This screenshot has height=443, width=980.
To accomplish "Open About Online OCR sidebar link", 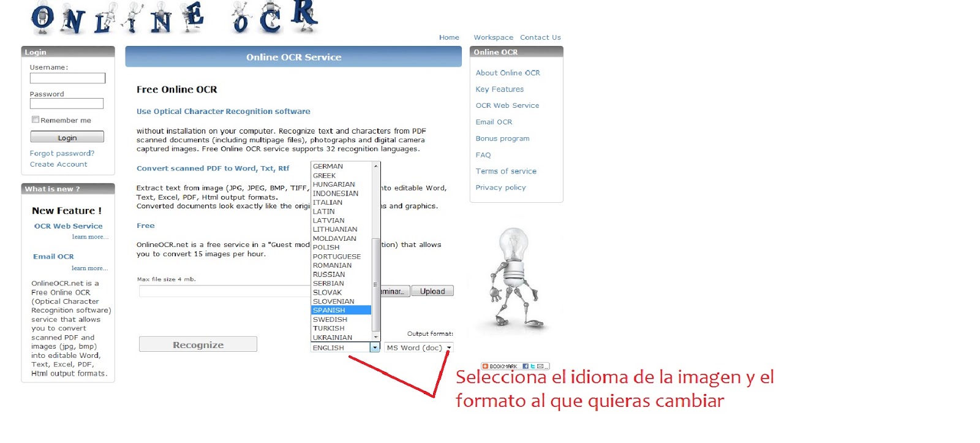I will point(508,72).
